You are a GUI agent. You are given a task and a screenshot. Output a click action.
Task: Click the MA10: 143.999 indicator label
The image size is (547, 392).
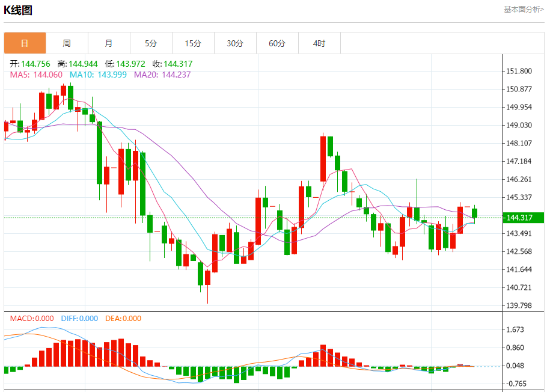click(x=98, y=75)
